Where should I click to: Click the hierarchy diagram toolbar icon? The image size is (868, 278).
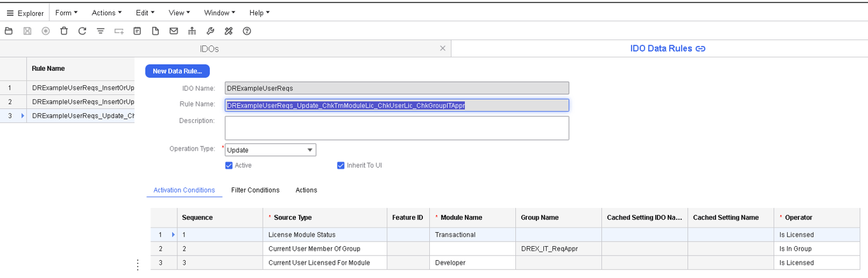tap(192, 31)
